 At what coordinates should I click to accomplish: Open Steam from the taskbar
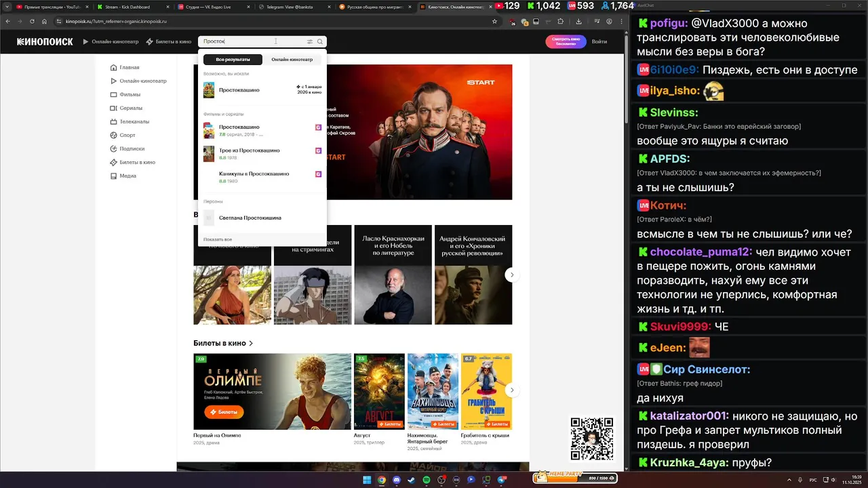click(x=412, y=480)
